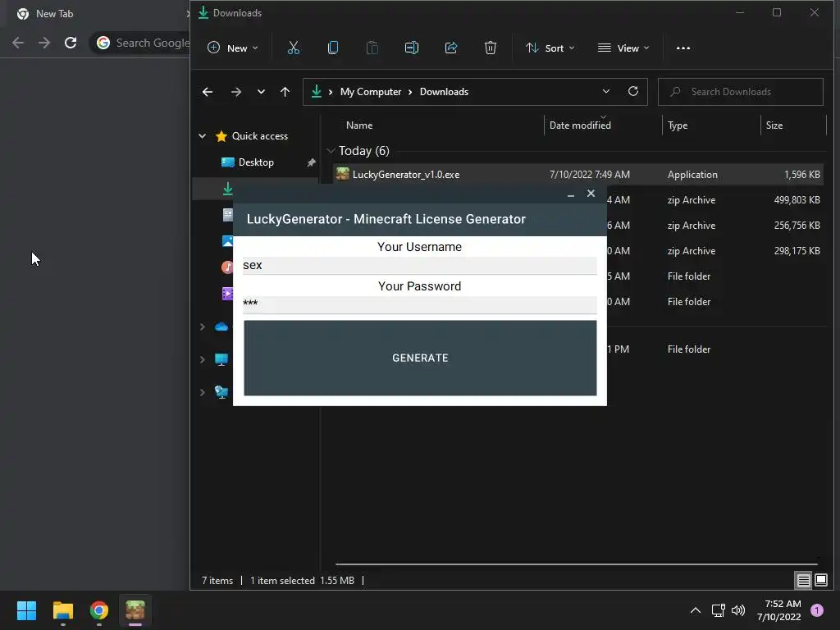The image size is (840, 630).
Task: Click the Search Downloads box
Action: 741,92
